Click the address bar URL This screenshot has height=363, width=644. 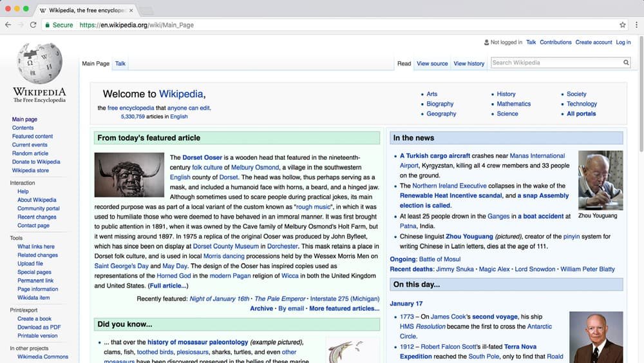[137, 25]
